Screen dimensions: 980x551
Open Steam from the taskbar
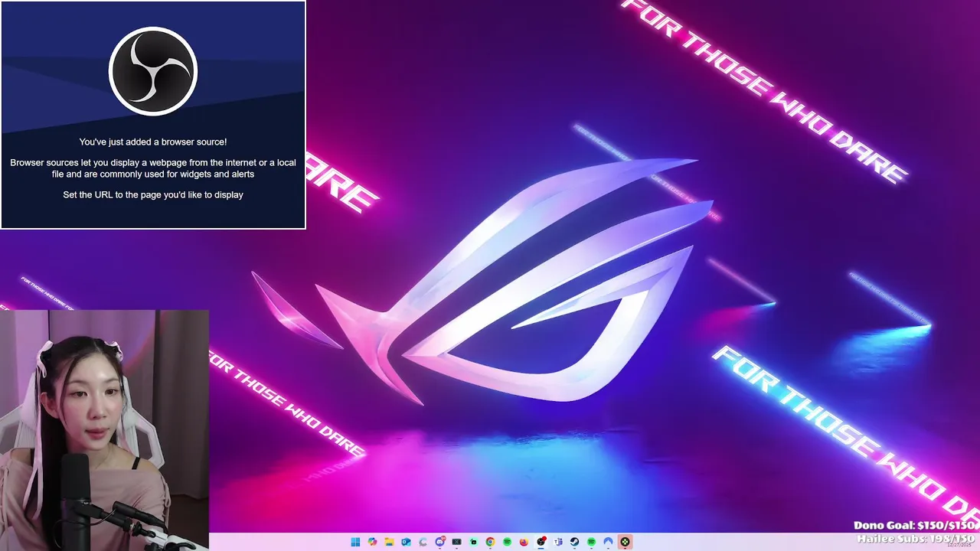(574, 542)
